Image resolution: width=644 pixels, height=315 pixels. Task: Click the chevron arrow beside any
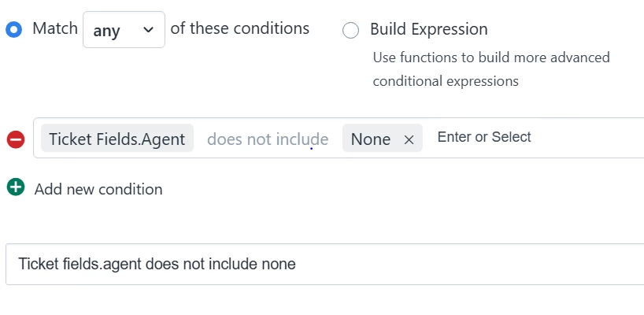pyautogui.click(x=148, y=30)
